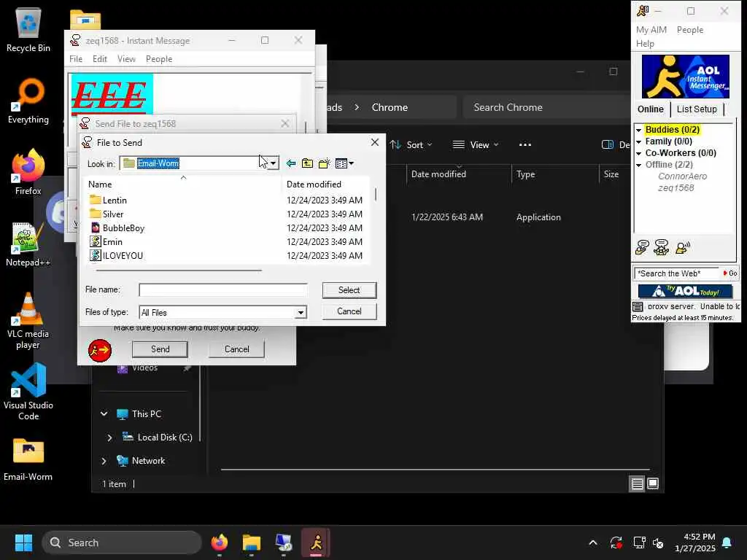
Task: Click the Try AOL Today banner
Action: pyautogui.click(x=685, y=291)
